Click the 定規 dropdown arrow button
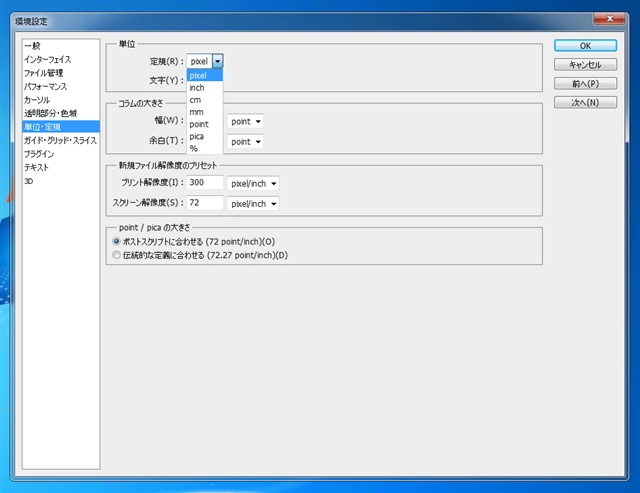 pyautogui.click(x=218, y=61)
